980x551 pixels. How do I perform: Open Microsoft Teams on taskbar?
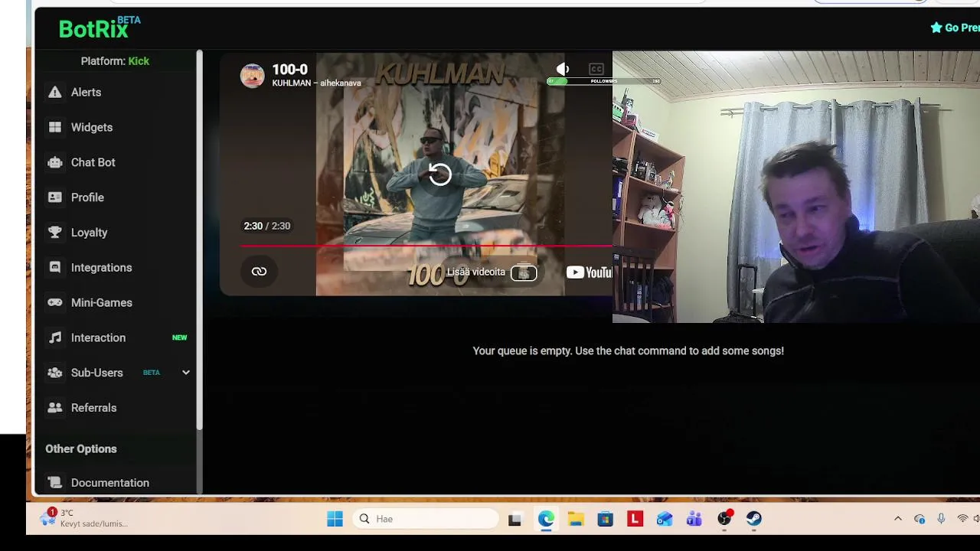point(694,519)
